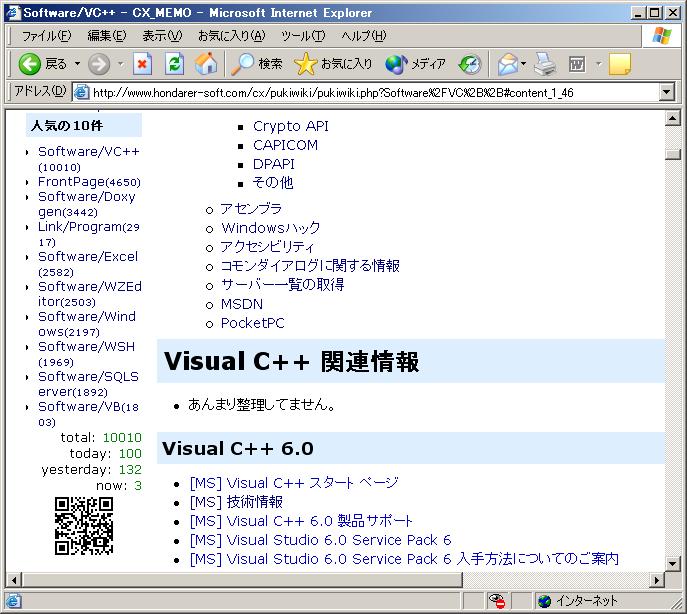The height and width of the screenshot is (614, 687).
Task: Open the address bar dropdown arrow
Action: click(667, 92)
